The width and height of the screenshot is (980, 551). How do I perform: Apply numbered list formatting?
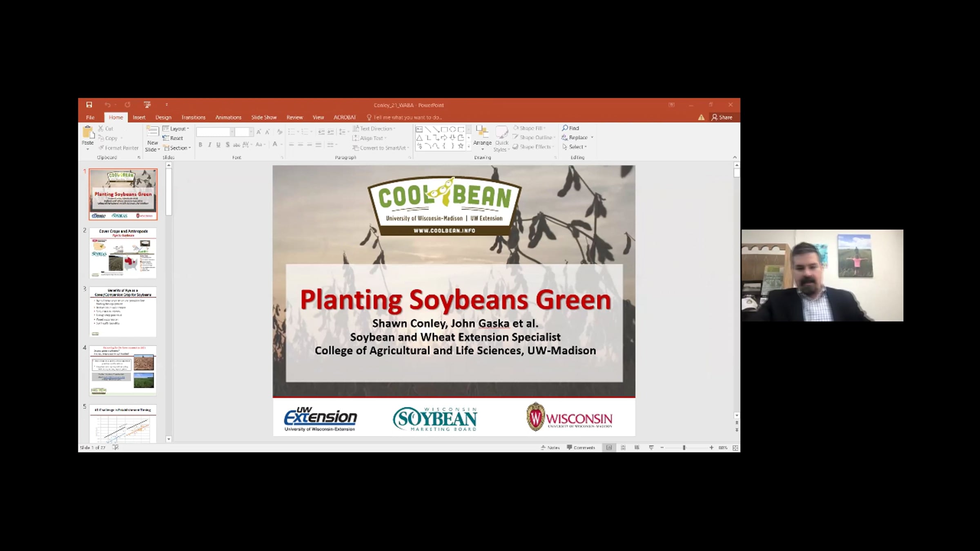pyautogui.click(x=305, y=132)
